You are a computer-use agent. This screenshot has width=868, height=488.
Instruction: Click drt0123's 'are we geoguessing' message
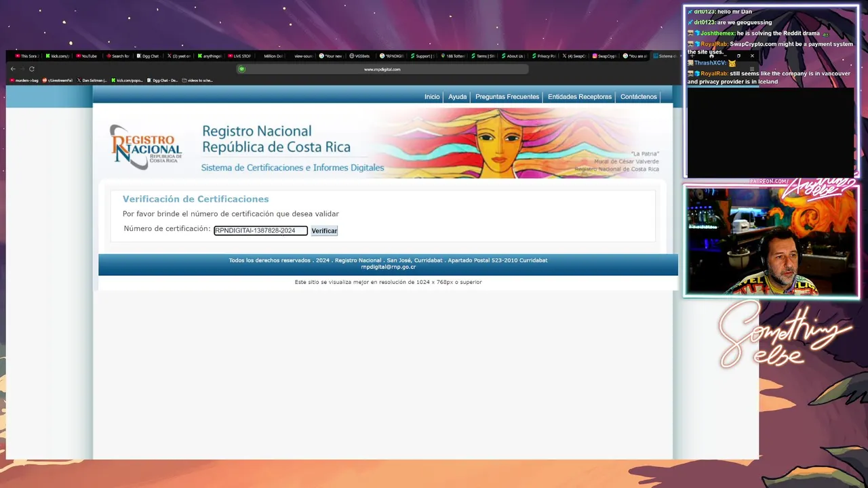tap(730, 22)
